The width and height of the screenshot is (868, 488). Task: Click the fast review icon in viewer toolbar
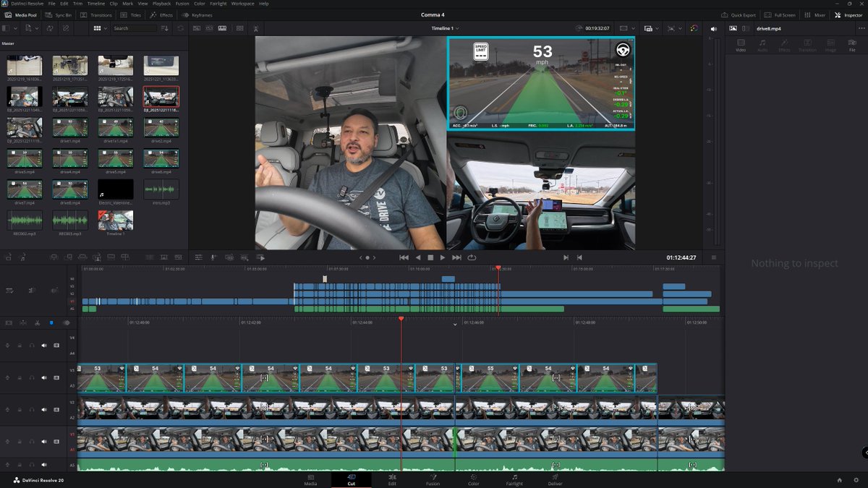(260, 257)
